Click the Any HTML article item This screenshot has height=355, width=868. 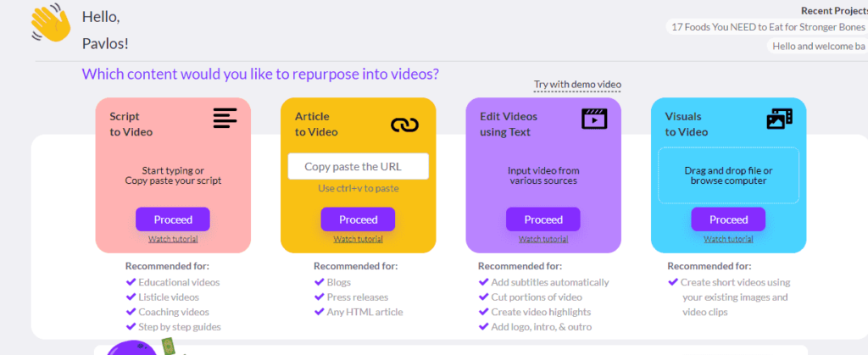click(x=359, y=312)
